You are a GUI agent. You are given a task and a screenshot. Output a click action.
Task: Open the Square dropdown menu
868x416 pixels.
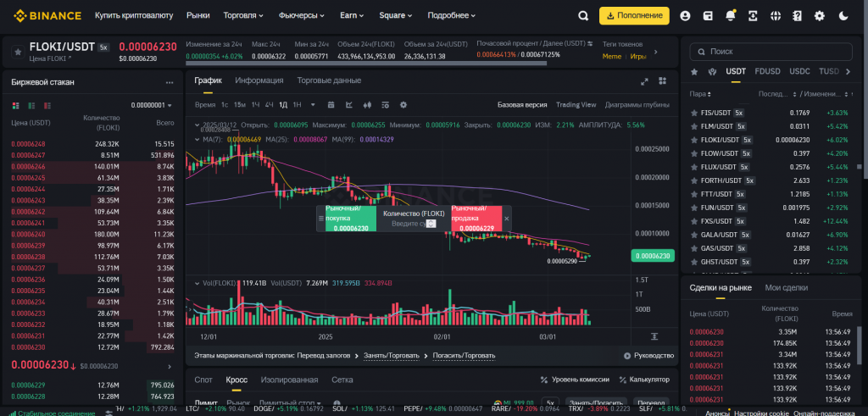coord(396,15)
